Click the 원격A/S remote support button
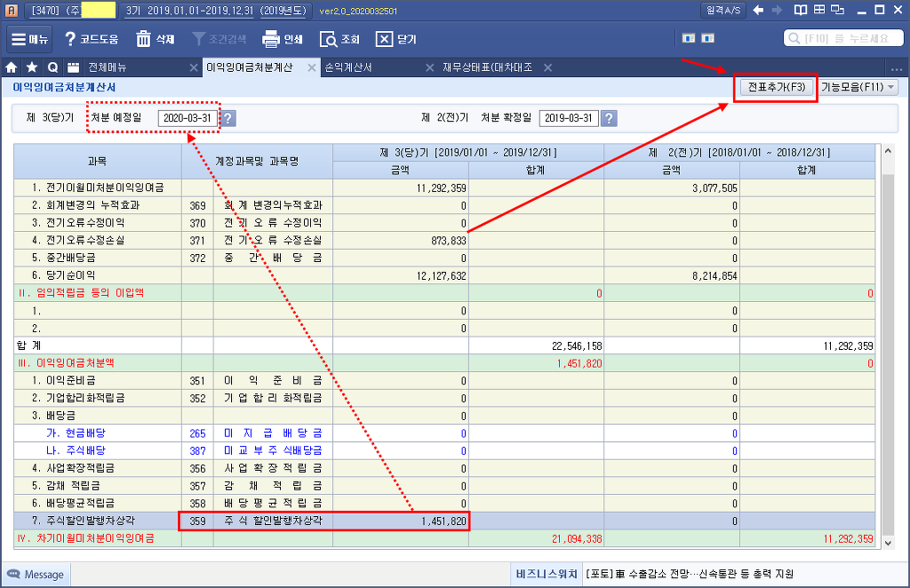 click(723, 10)
